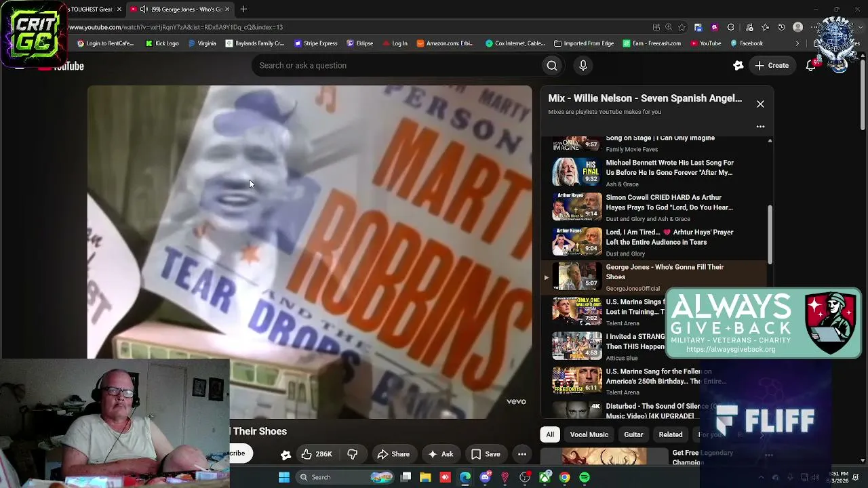
Task: Play the 4:53 Atticus Blue video
Action: coord(577,346)
